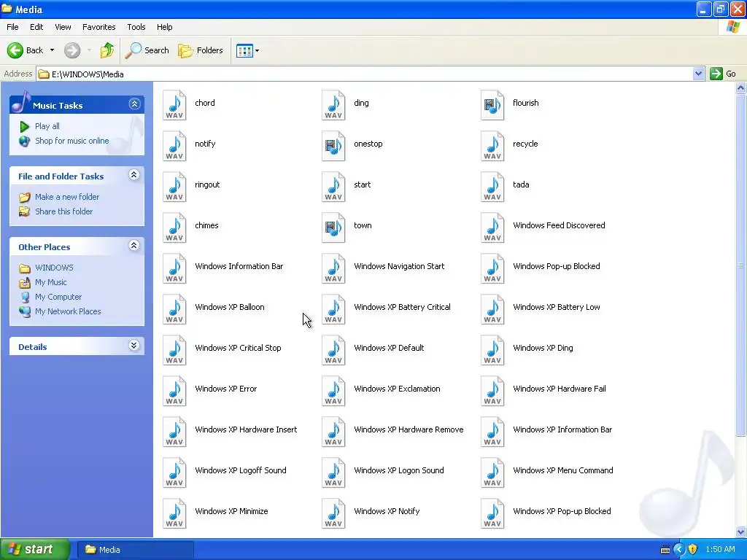Select Windows XP Logon Sound file name
The image size is (747, 560).
tap(399, 470)
